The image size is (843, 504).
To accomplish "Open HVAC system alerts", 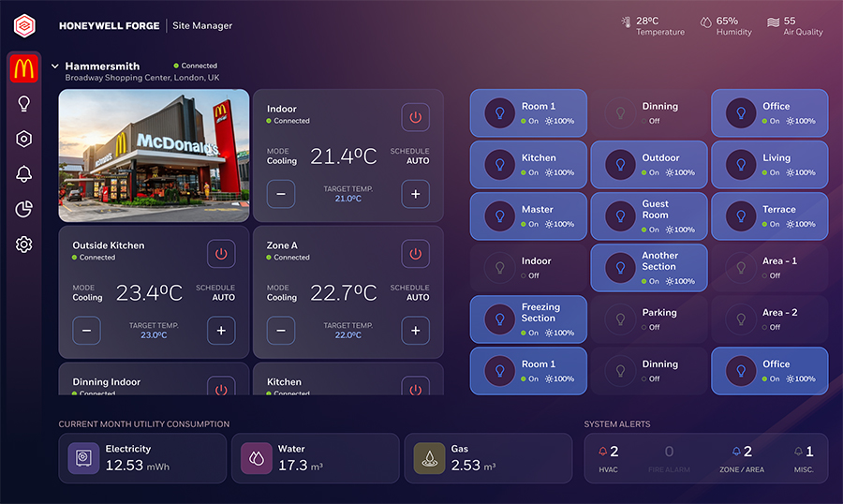I will click(x=608, y=457).
